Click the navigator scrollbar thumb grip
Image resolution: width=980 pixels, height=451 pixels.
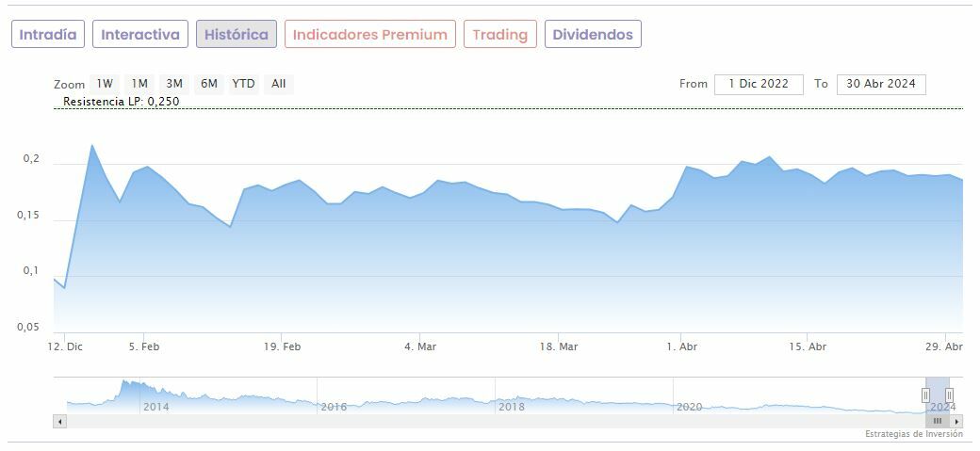pos(938,421)
